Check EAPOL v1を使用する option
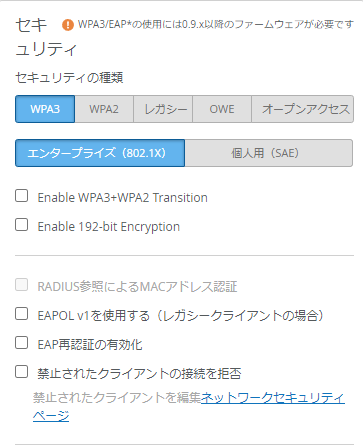This screenshot has width=363, height=446. point(21,314)
